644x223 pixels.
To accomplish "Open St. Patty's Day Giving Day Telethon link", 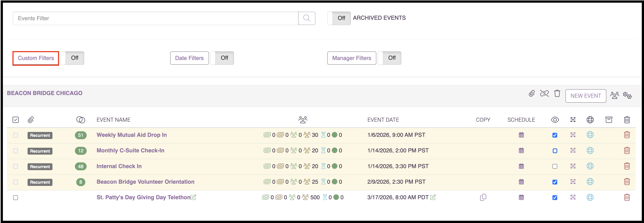I will pyautogui.click(x=143, y=197).
